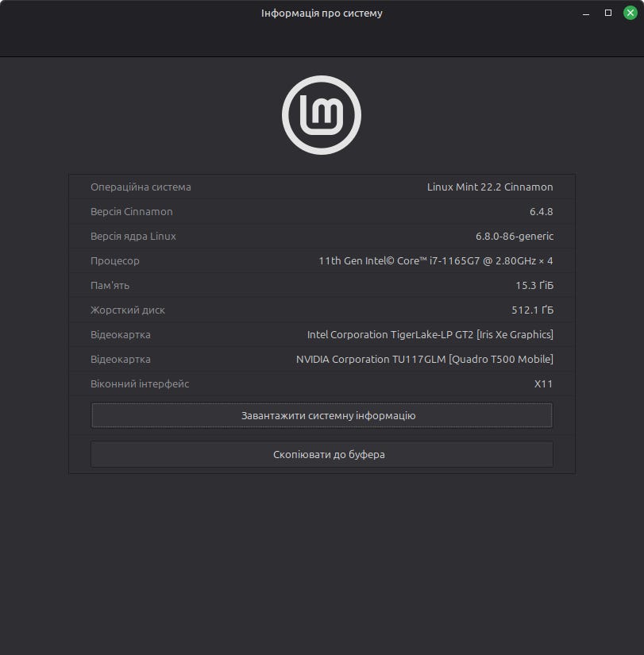The width and height of the screenshot is (644, 655).
Task: Select the memory value '15.3 ГіБ'
Action: click(534, 285)
